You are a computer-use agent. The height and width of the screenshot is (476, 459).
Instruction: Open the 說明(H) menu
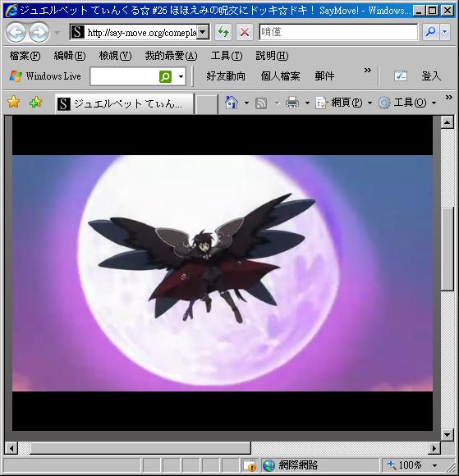[272, 56]
